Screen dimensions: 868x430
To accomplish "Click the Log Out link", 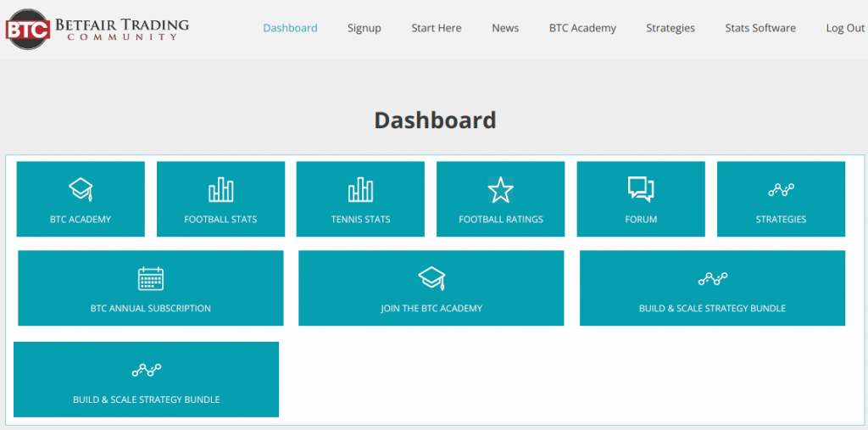I will tap(845, 28).
